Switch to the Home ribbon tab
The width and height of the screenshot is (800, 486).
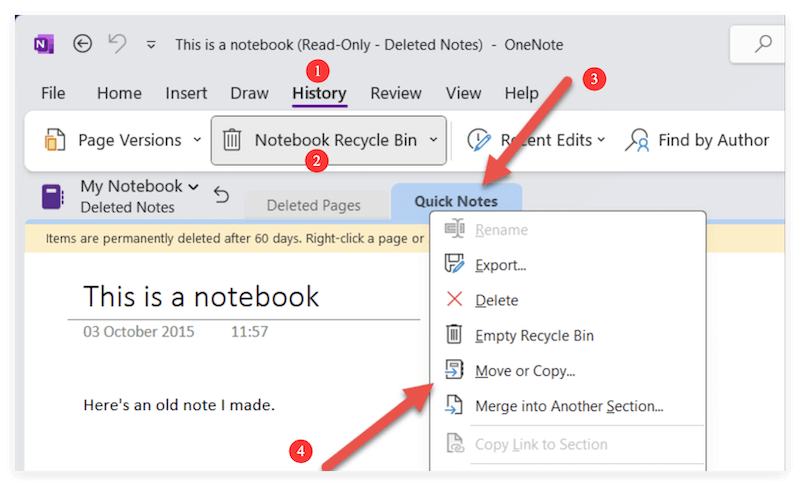point(119,93)
